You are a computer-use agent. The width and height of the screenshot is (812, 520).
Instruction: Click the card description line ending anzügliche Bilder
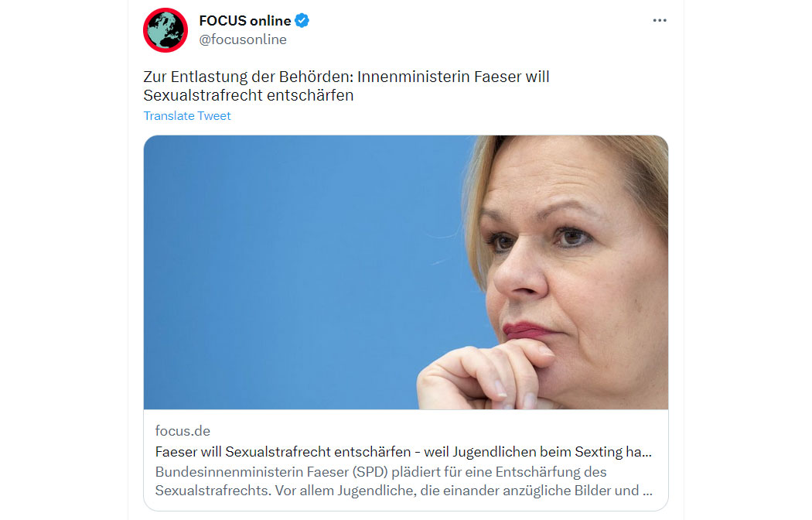click(x=404, y=491)
